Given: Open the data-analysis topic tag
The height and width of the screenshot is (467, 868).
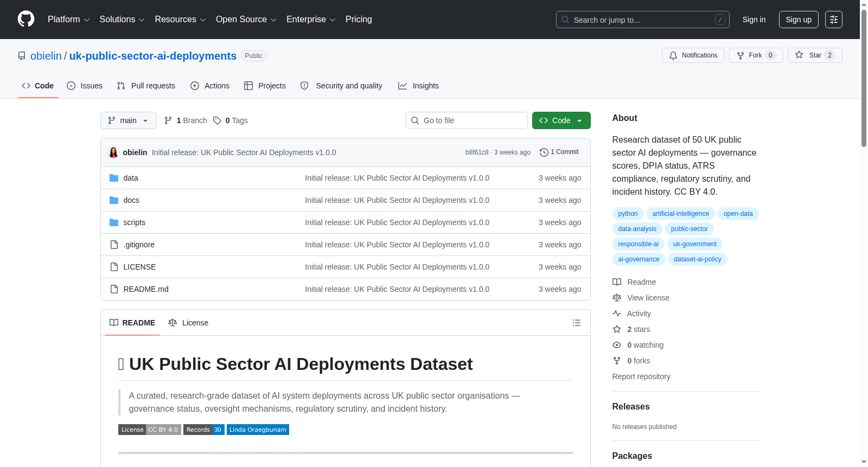Looking at the screenshot, I should point(637,229).
